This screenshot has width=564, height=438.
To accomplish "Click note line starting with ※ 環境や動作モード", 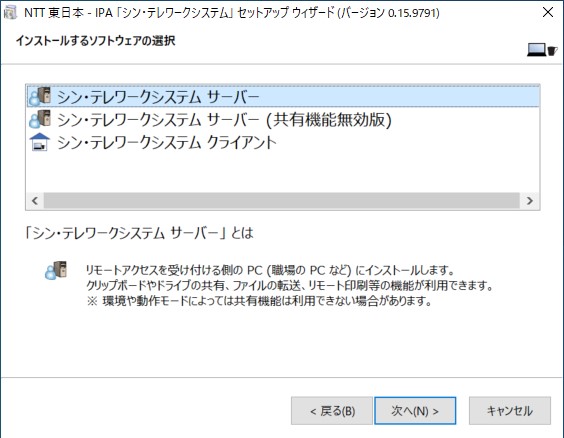I will click(x=259, y=301).
